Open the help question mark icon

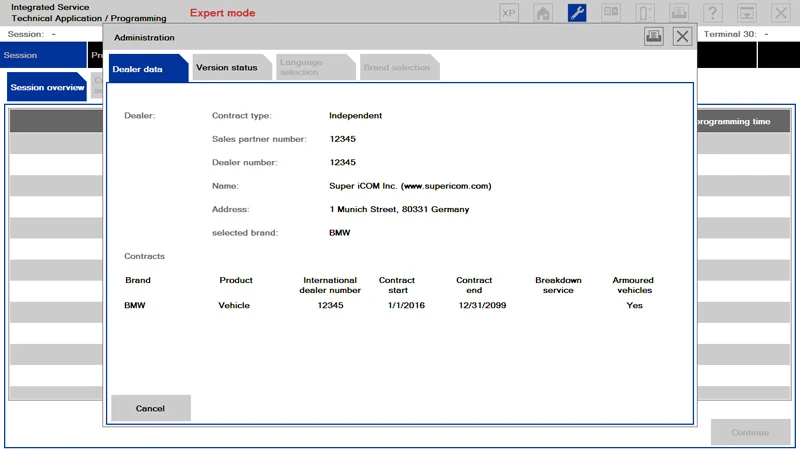713,13
